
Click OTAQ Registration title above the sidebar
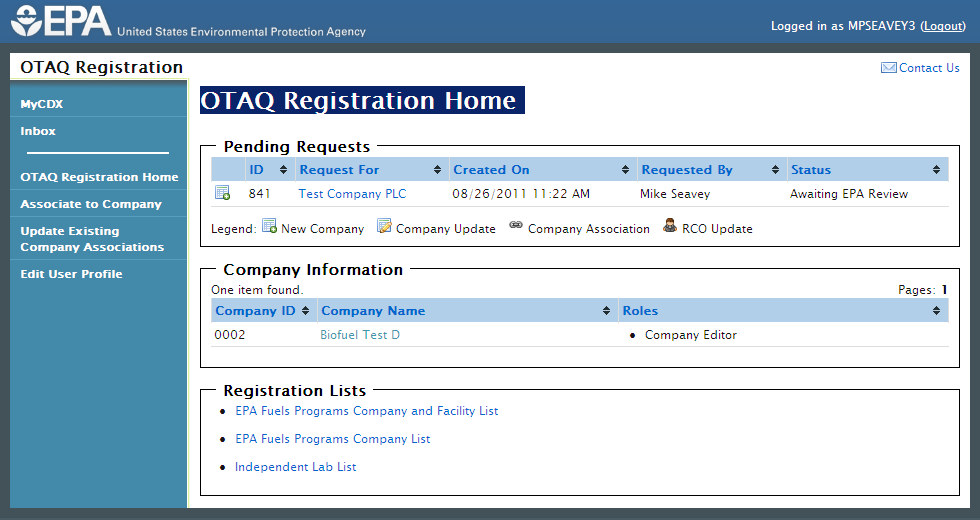101,67
